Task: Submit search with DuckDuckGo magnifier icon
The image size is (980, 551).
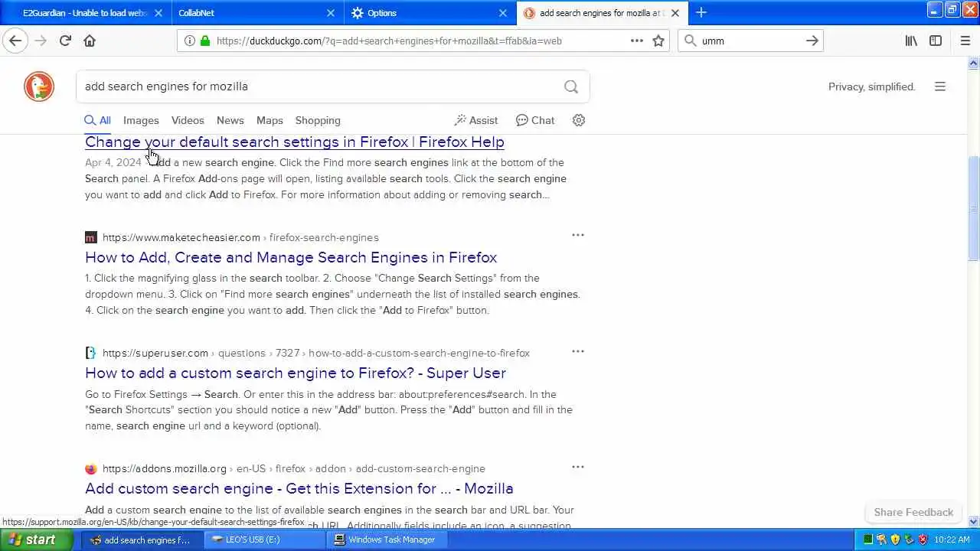Action: pyautogui.click(x=571, y=86)
